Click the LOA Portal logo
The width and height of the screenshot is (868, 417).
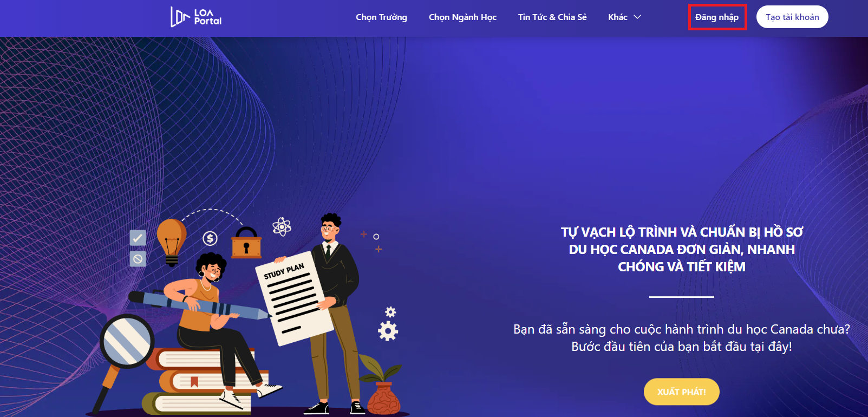(196, 17)
